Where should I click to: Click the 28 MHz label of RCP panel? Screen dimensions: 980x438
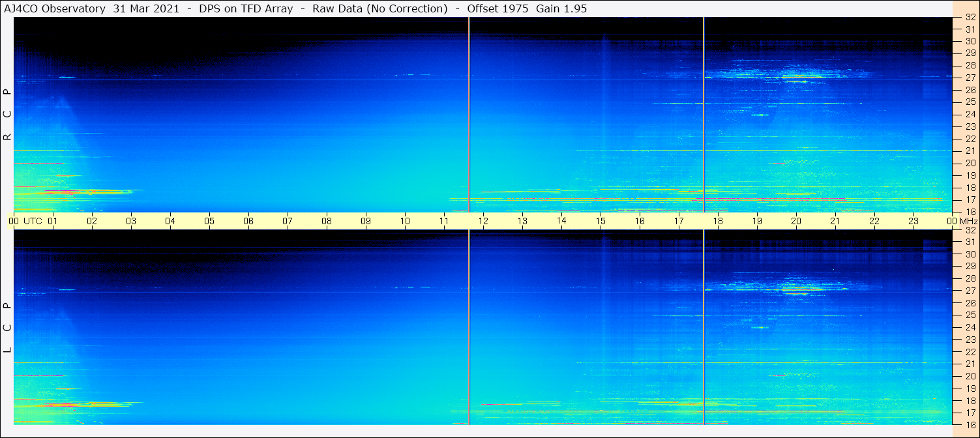(970, 66)
